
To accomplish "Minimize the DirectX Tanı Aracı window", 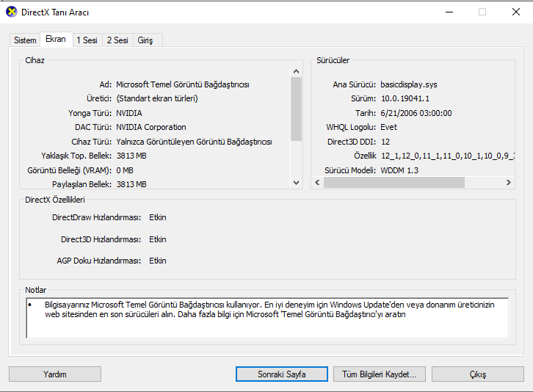I will click(x=449, y=12).
